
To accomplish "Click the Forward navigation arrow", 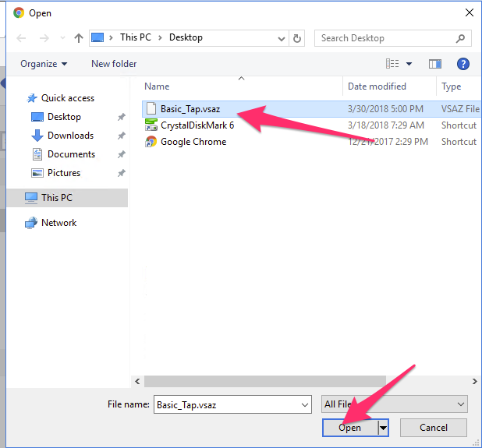I will click(44, 38).
